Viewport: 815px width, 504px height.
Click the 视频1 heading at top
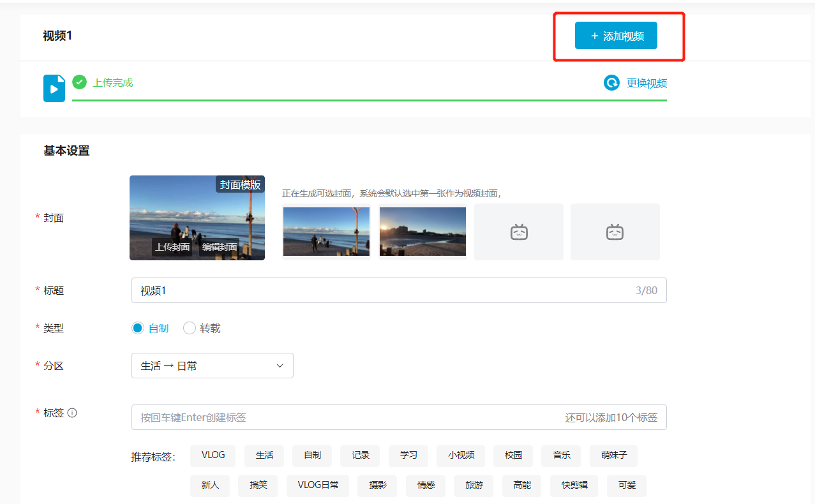click(x=57, y=36)
